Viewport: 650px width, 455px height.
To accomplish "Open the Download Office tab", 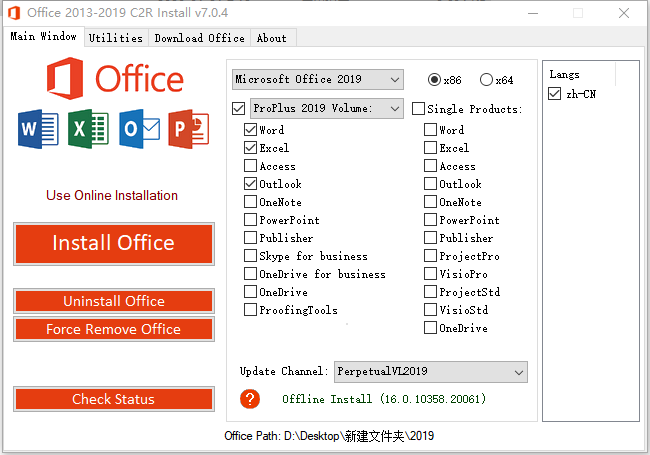I will pos(199,38).
